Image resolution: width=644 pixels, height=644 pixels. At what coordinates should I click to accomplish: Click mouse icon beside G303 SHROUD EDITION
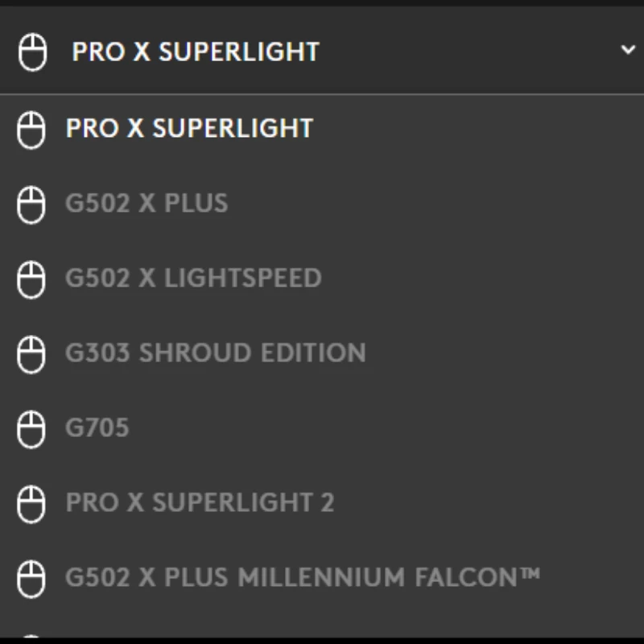(x=31, y=353)
